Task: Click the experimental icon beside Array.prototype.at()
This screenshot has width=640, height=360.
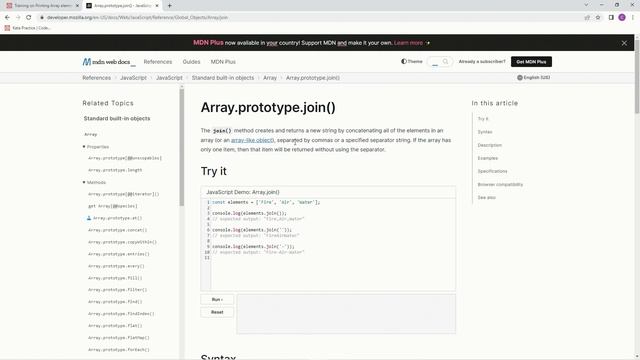Action: pyautogui.click(x=89, y=218)
